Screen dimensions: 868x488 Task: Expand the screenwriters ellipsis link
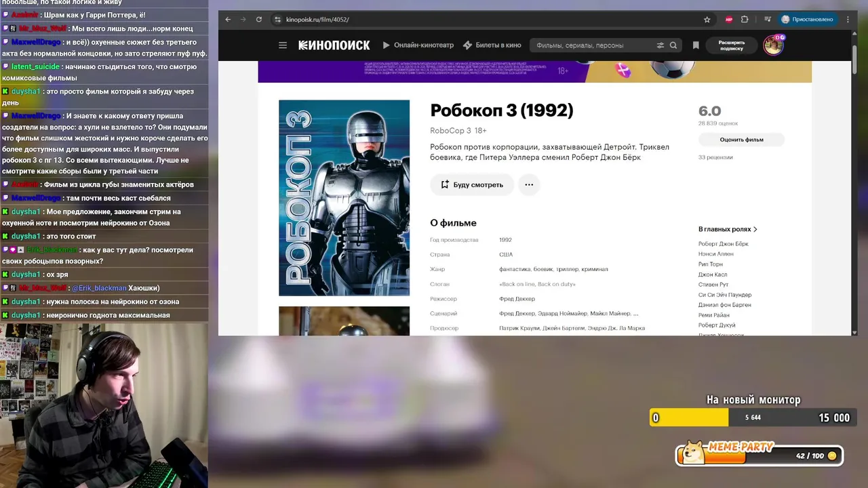635,314
